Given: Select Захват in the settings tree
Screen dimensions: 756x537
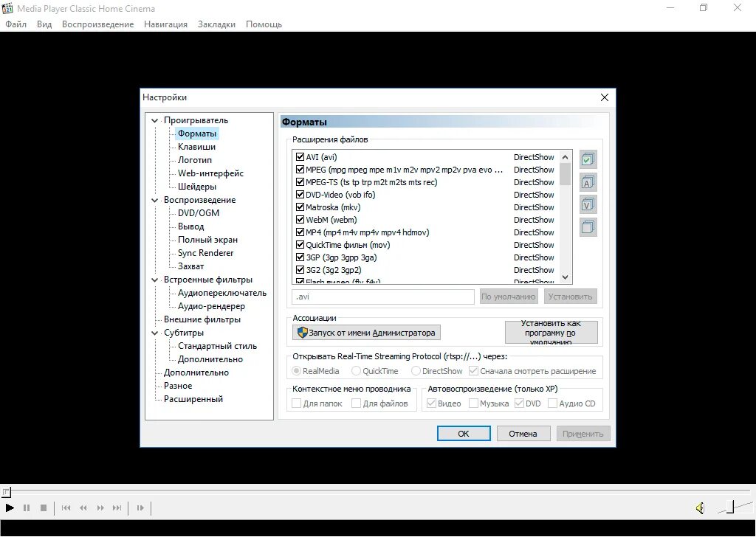Looking at the screenshot, I should 191,266.
